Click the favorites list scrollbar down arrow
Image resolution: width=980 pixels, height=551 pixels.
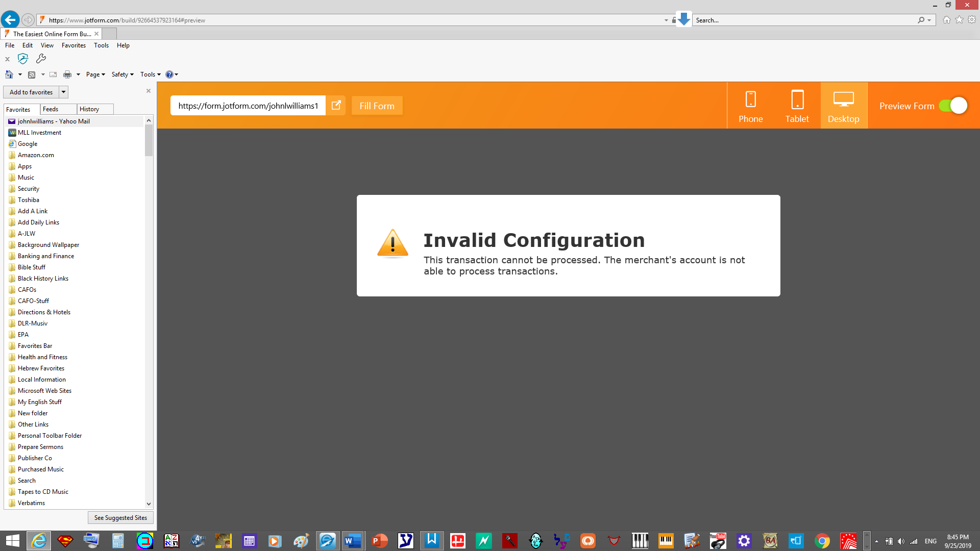pyautogui.click(x=149, y=504)
